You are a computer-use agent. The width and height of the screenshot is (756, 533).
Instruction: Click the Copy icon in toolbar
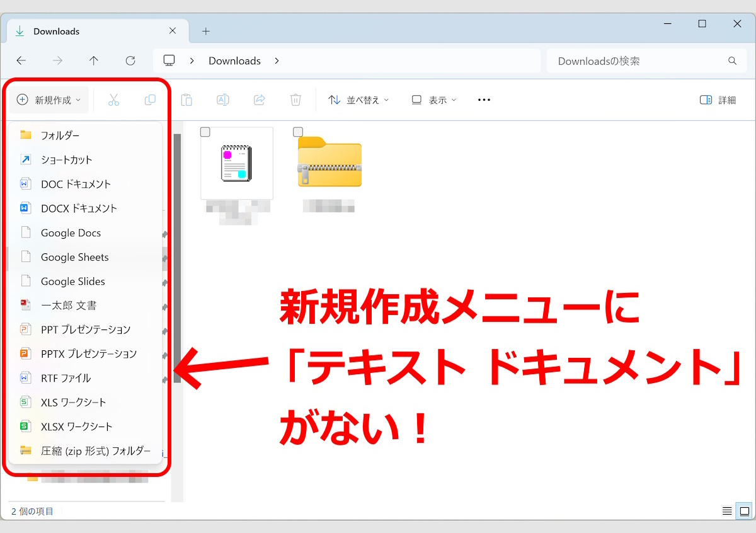point(150,100)
